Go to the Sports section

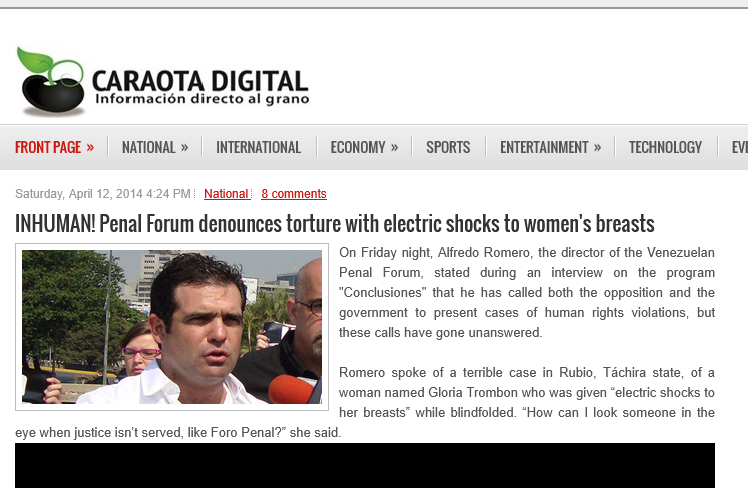[448, 147]
